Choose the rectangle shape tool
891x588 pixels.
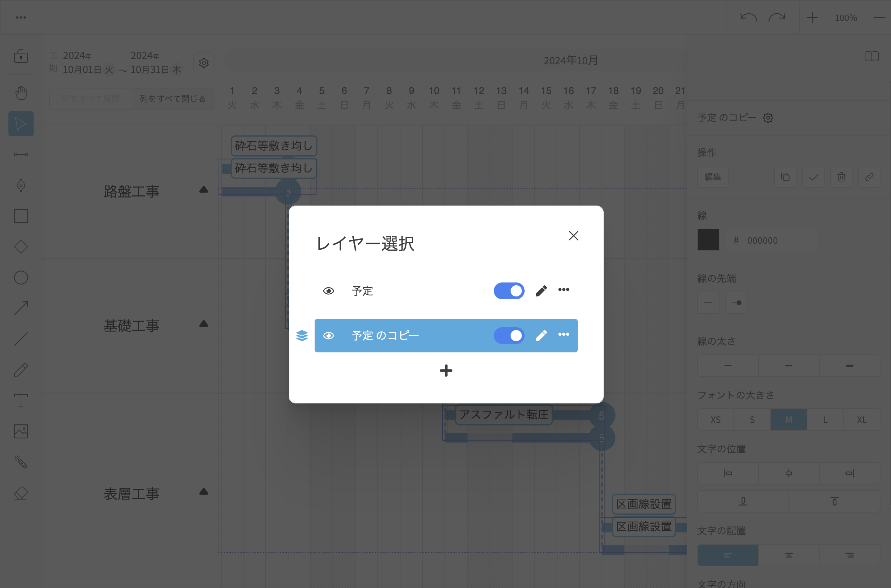pyautogui.click(x=21, y=216)
